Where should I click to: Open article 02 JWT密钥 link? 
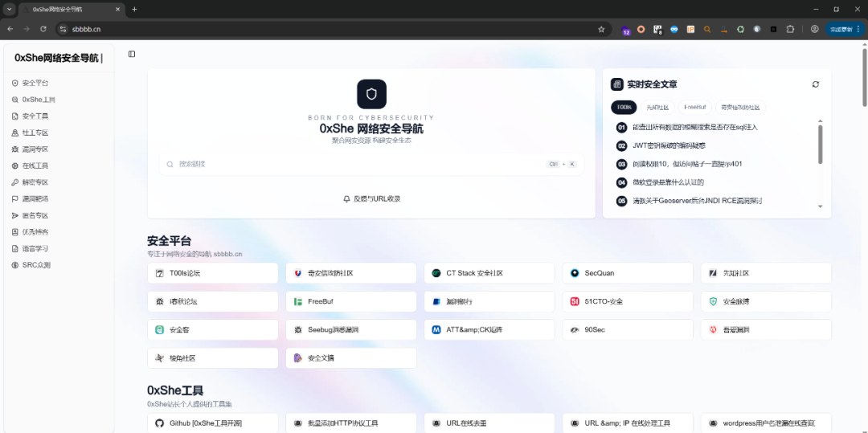pyautogui.click(x=669, y=145)
